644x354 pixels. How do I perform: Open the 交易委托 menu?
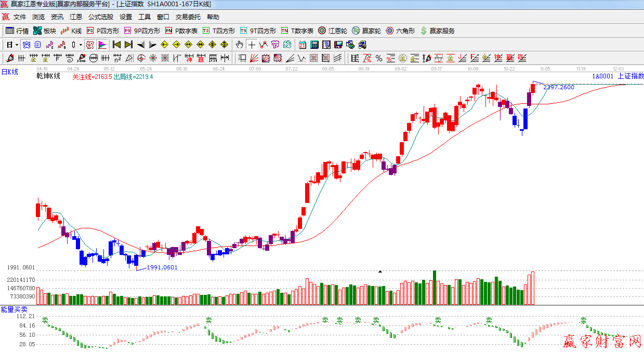(188, 17)
